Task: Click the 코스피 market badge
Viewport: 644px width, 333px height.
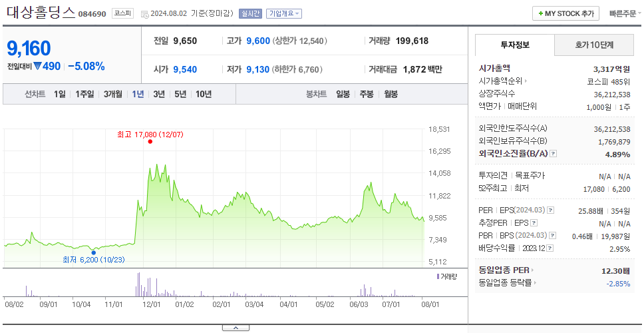Action: coord(122,13)
